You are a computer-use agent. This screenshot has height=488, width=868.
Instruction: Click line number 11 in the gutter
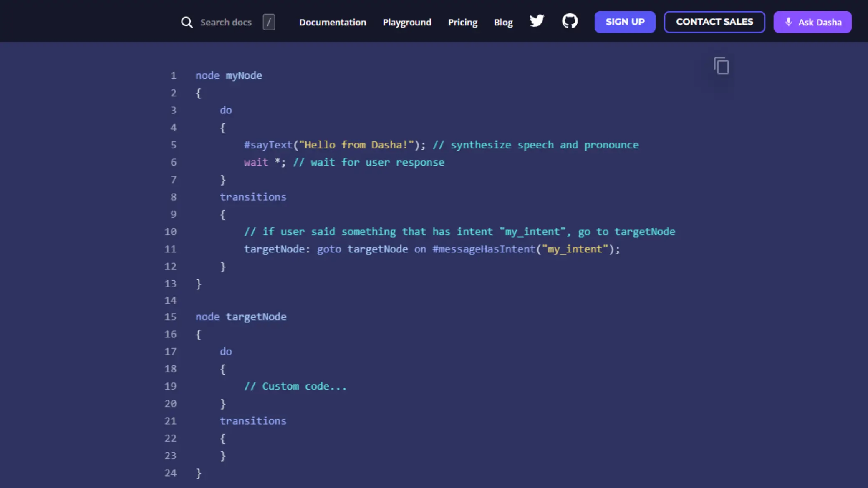pyautogui.click(x=170, y=249)
